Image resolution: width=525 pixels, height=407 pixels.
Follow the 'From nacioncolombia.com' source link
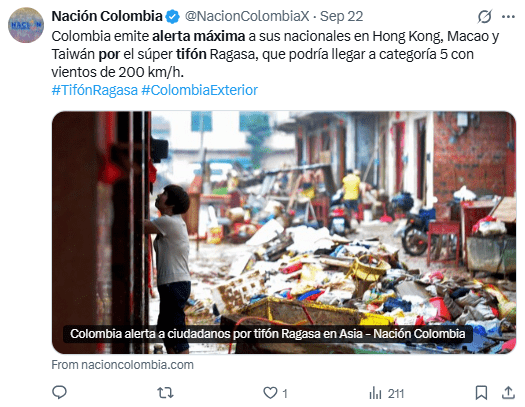(x=123, y=364)
